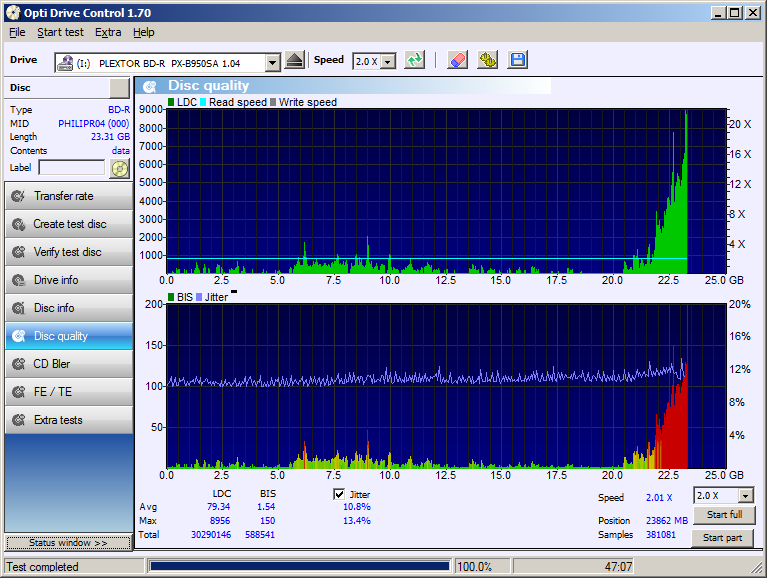Viewport: 767px width, 578px height.
Task: Click the disc Type value BD-R
Action: click(x=119, y=110)
